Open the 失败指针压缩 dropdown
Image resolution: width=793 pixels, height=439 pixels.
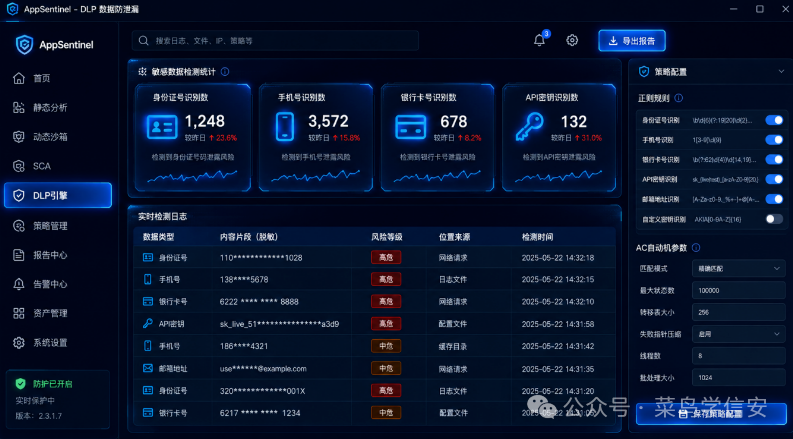[x=738, y=334]
